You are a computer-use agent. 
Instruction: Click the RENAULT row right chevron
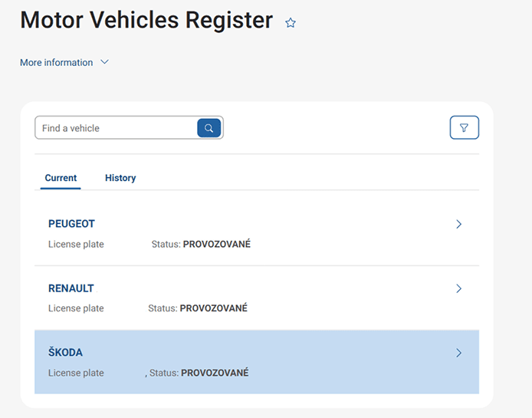point(458,289)
